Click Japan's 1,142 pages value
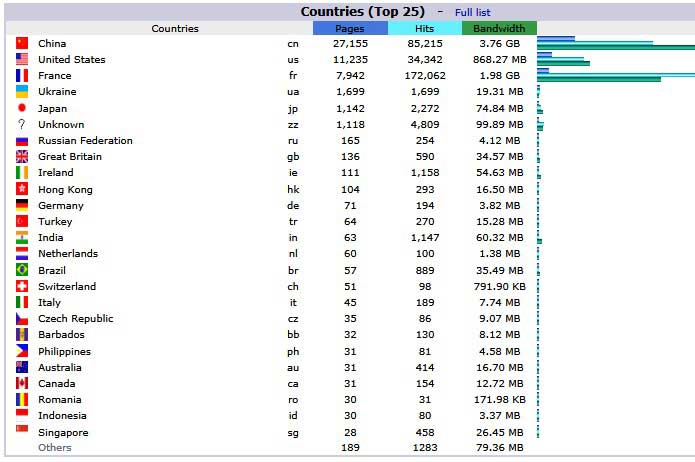Viewport: 695px width, 462px height. coord(350,109)
